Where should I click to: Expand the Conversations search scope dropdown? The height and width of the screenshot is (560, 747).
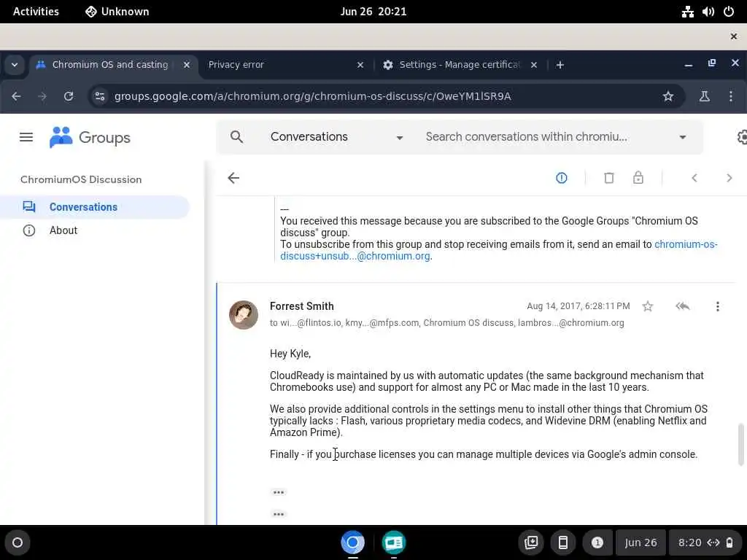tap(399, 138)
